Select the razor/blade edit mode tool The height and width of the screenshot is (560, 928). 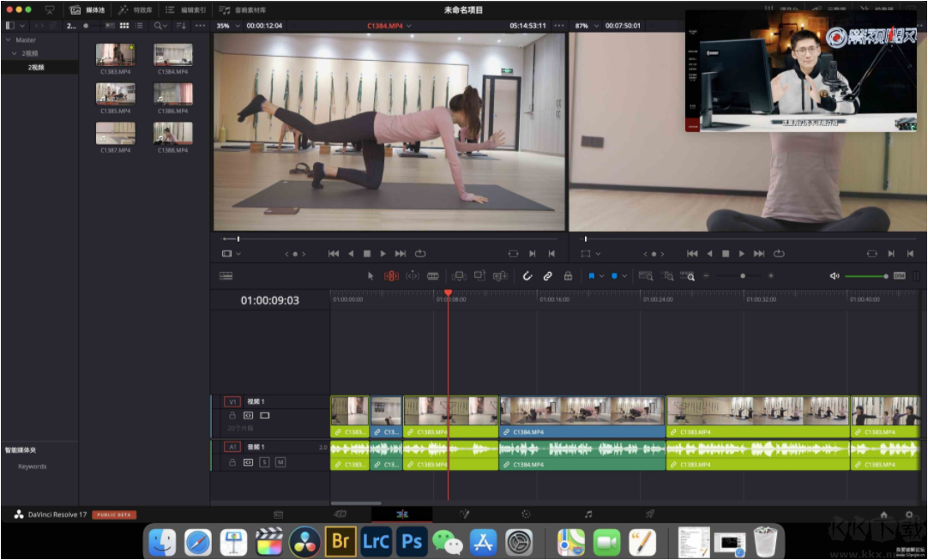click(433, 276)
